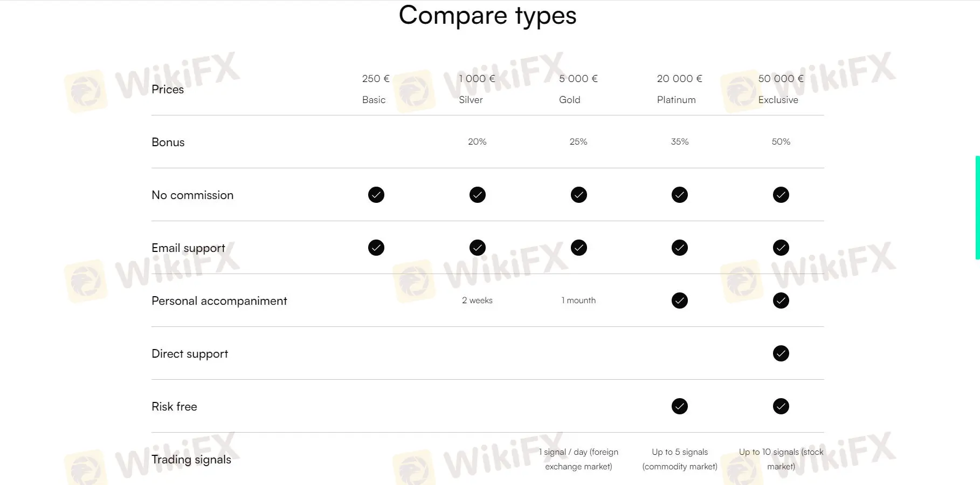
Task: Click the Email support checkmark for Platinum
Action: tap(679, 248)
